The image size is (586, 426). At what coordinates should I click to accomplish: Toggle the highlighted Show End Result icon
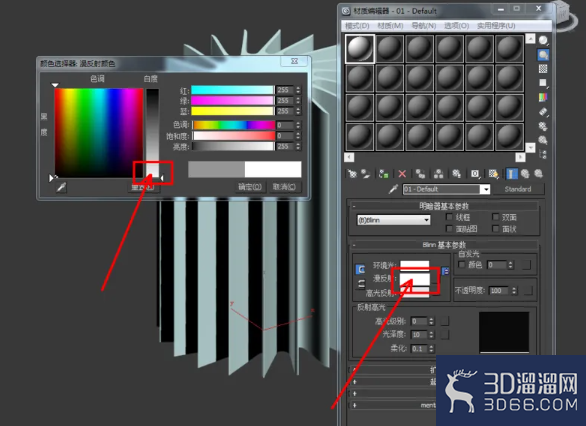click(512, 174)
